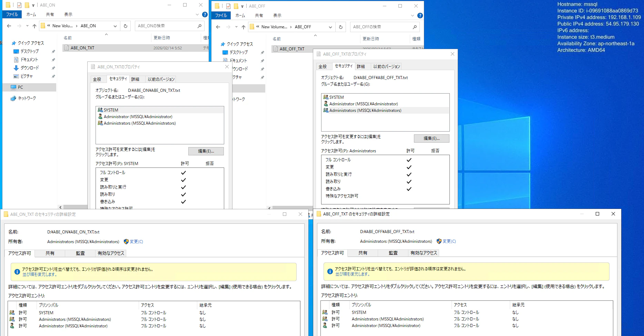Go forward in the ABE_ON explorer window
Image resolution: width=644 pixels, height=336 pixels.
point(19,26)
